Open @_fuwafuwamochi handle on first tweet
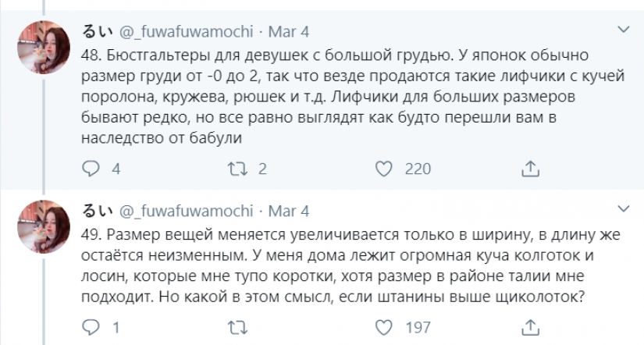Image resolution: width=644 pixels, height=345 pixels. (x=187, y=32)
